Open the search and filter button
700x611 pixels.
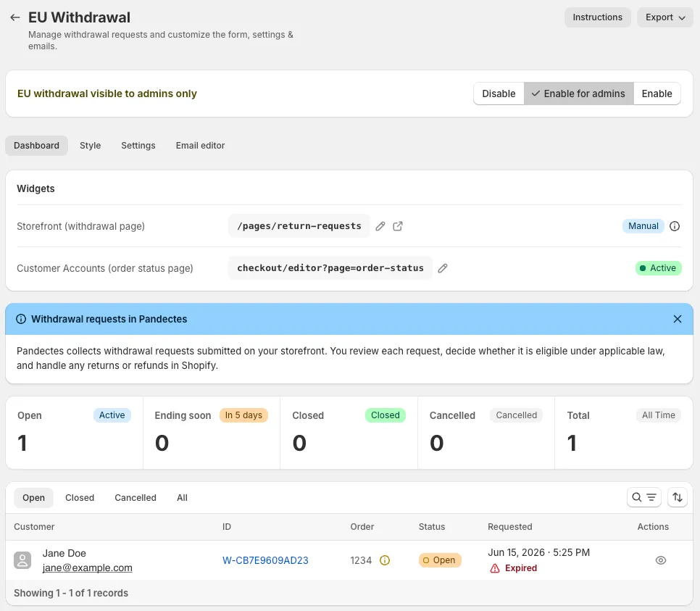[x=643, y=497]
